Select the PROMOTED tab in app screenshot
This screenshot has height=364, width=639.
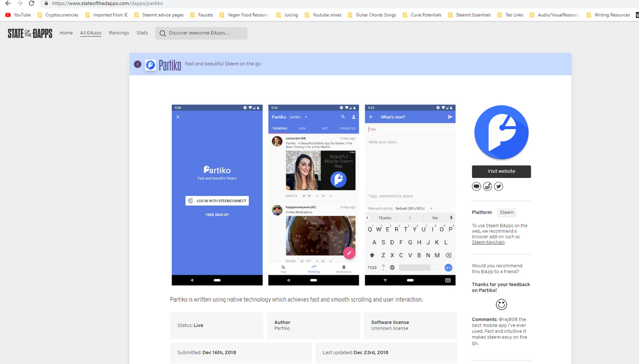[x=347, y=129]
